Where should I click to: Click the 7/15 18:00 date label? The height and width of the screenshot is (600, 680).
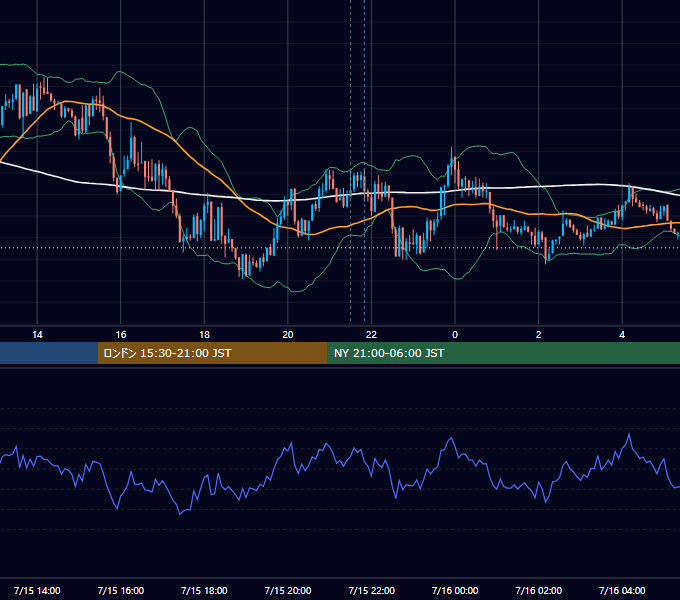204,590
